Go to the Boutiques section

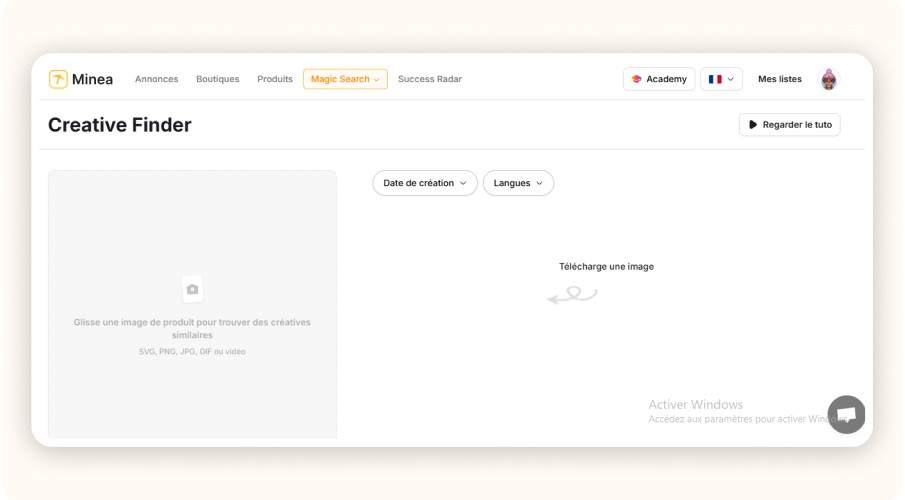pyautogui.click(x=218, y=79)
